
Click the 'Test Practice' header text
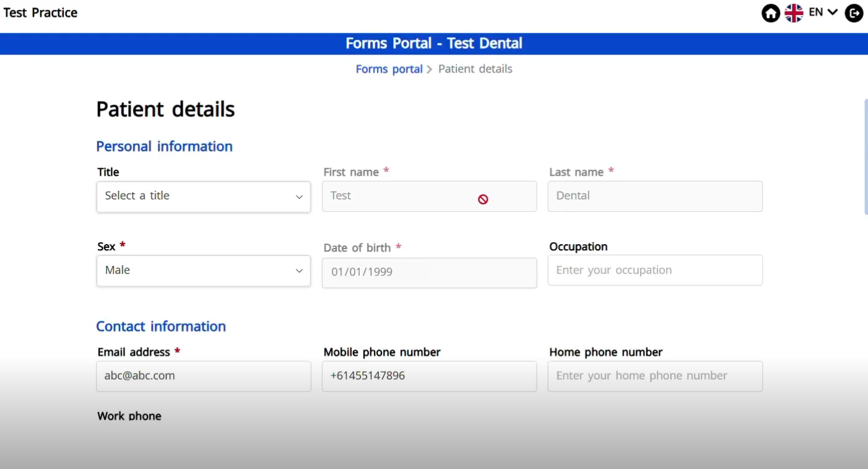coord(40,12)
